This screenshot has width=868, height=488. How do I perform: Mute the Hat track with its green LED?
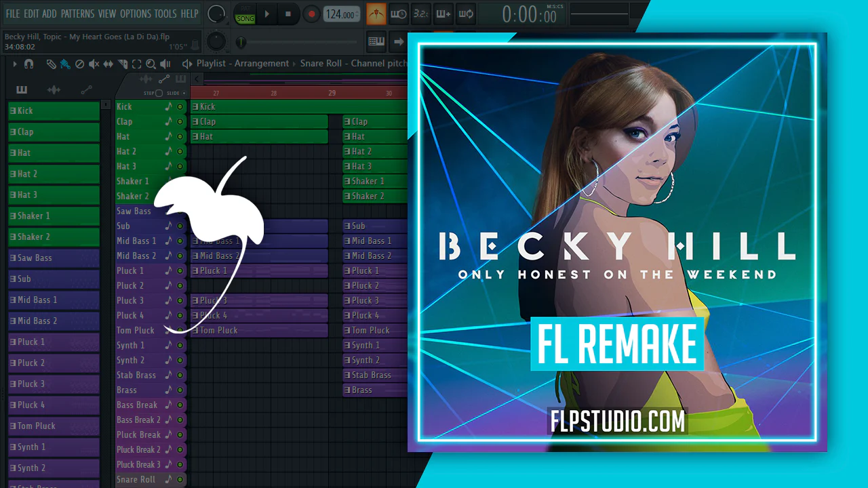180,136
